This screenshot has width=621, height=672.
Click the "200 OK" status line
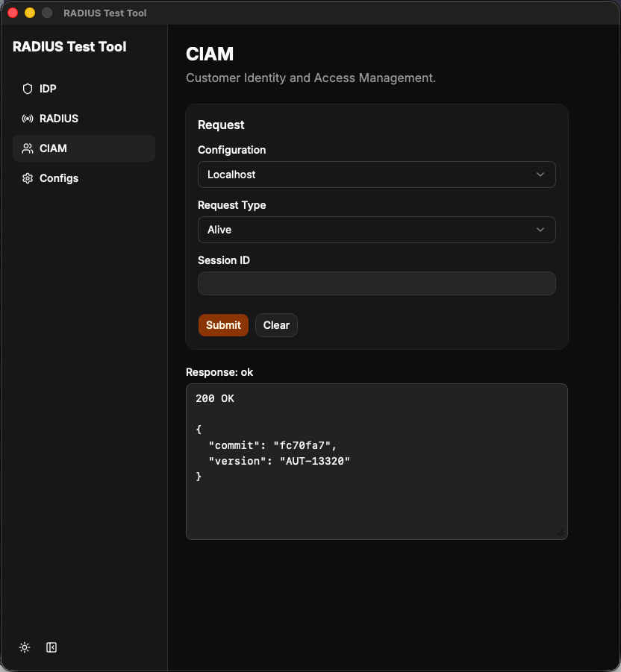tap(215, 398)
